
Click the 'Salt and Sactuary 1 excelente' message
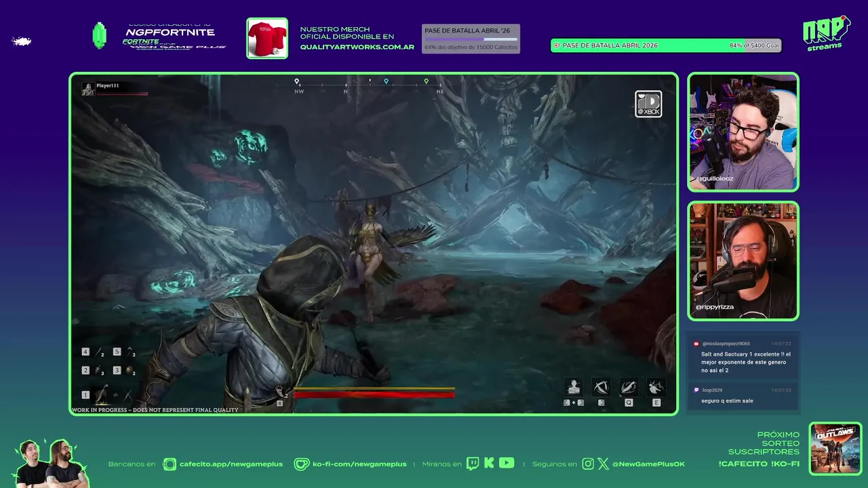coord(746,363)
